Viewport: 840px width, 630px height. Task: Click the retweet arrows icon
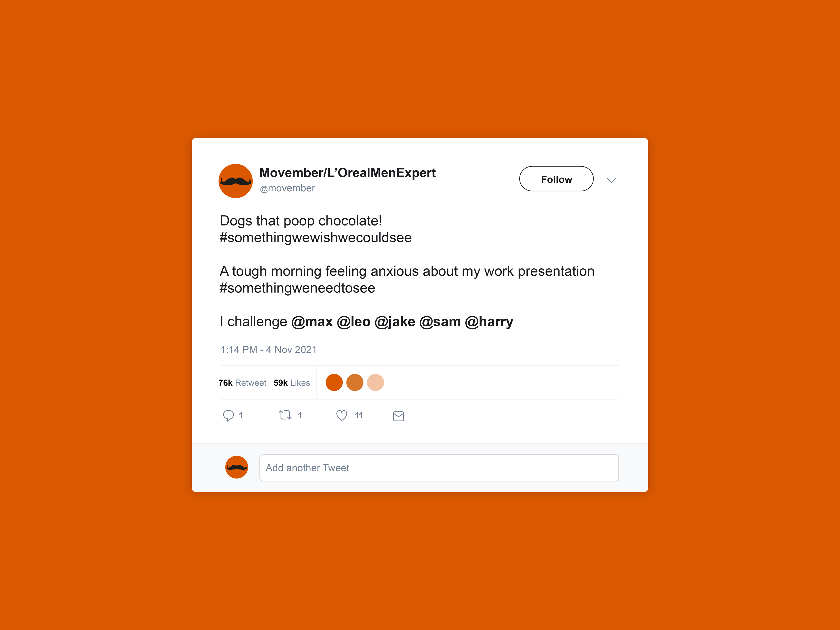pos(285,415)
